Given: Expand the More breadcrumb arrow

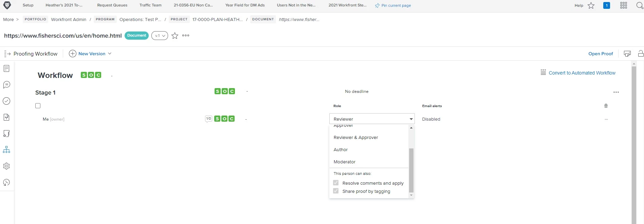Looking at the screenshot, I should click(x=17, y=19).
